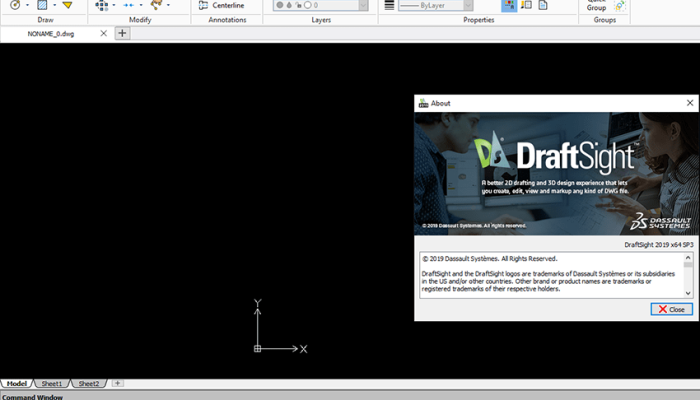The width and height of the screenshot is (700, 400).
Task: Click the Quick Group button
Action: tap(596, 5)
